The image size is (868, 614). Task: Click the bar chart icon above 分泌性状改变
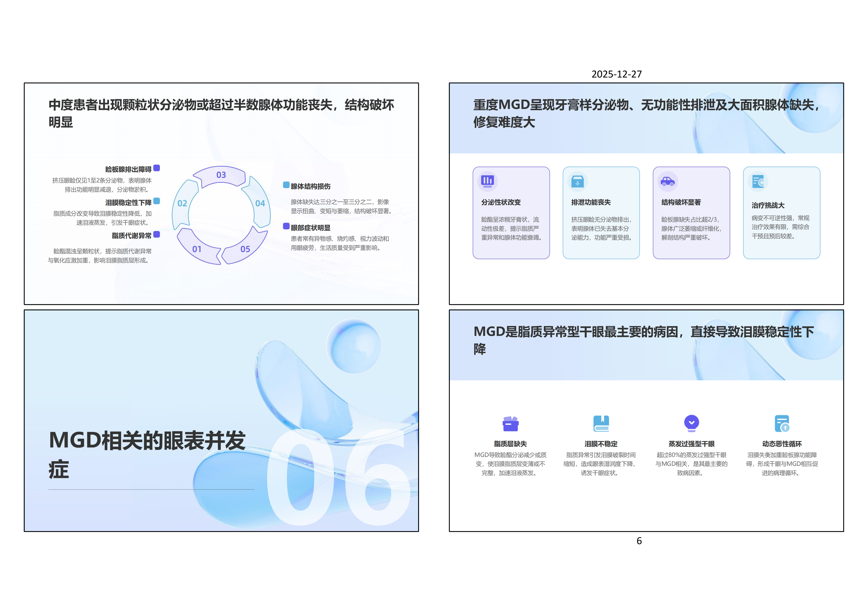pos(488,181)
